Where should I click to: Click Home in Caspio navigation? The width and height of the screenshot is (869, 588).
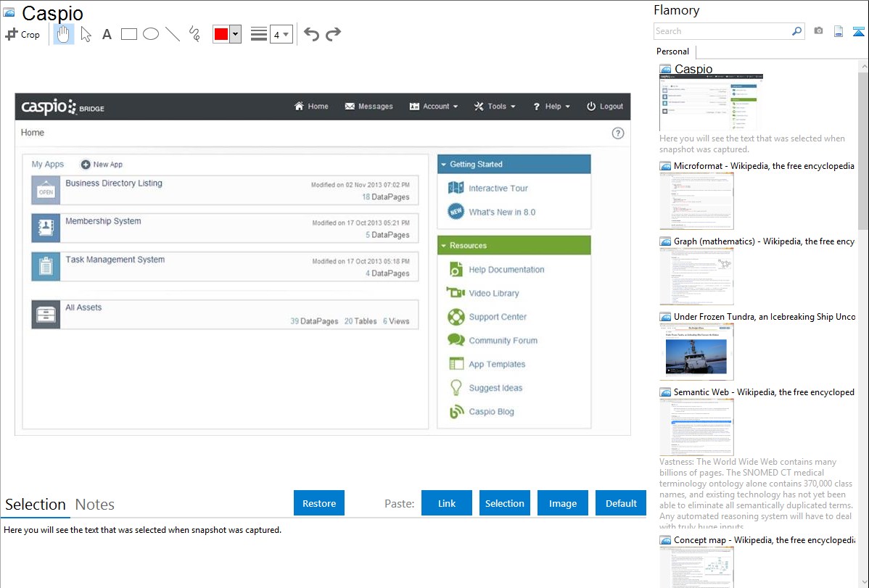(311, 107)
